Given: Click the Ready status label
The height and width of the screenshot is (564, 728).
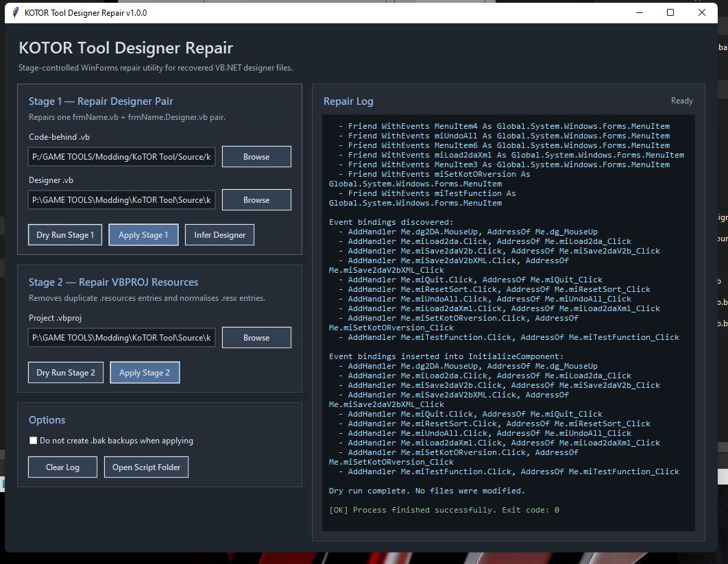Looking at the screenshot, I should (681, 101).
